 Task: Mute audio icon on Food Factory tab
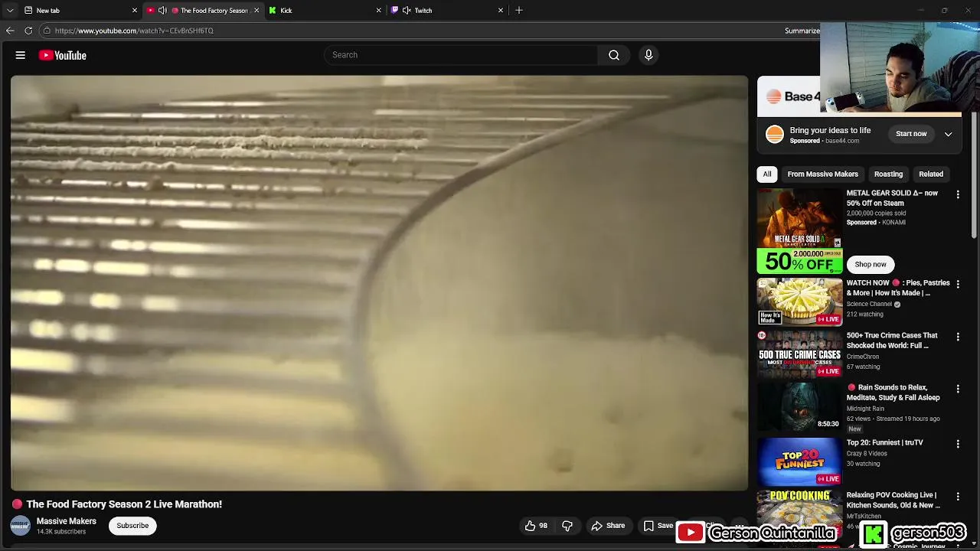(162, 10)
